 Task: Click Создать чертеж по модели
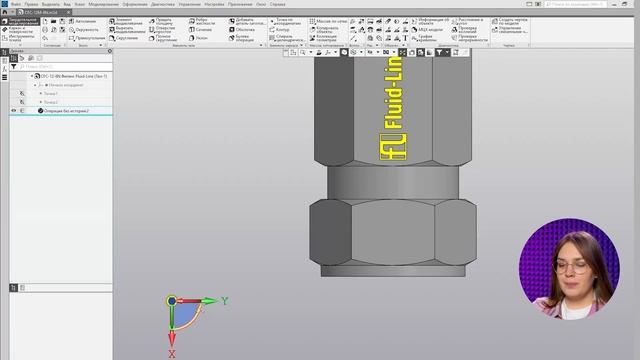(x=510, y=21)
